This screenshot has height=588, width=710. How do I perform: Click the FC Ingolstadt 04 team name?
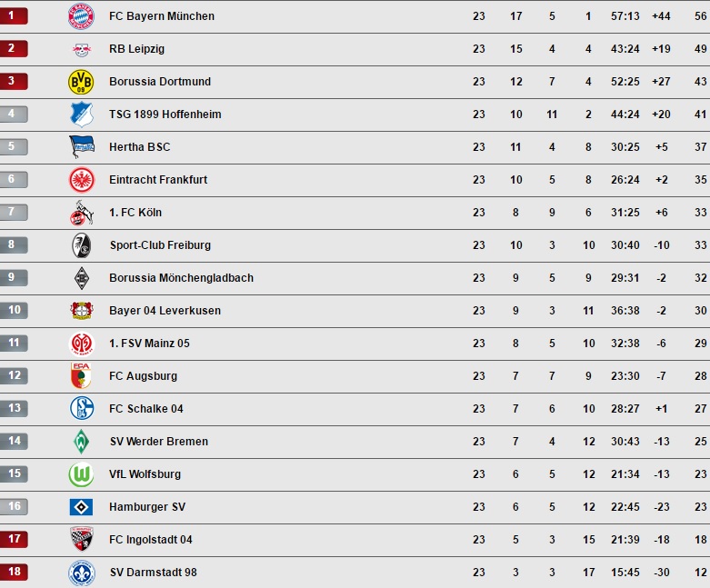coord(150,540)
